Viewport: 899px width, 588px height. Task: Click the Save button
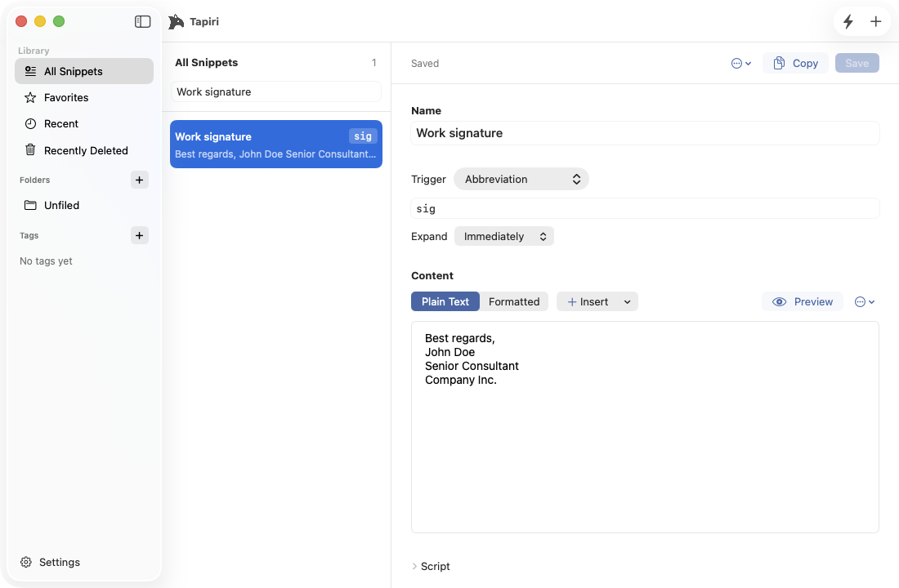857,63
